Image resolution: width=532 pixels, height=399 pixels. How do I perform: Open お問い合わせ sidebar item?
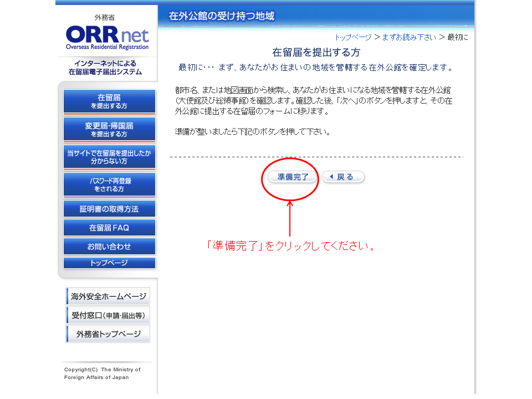pyautogui.click(x=109, y=247)
